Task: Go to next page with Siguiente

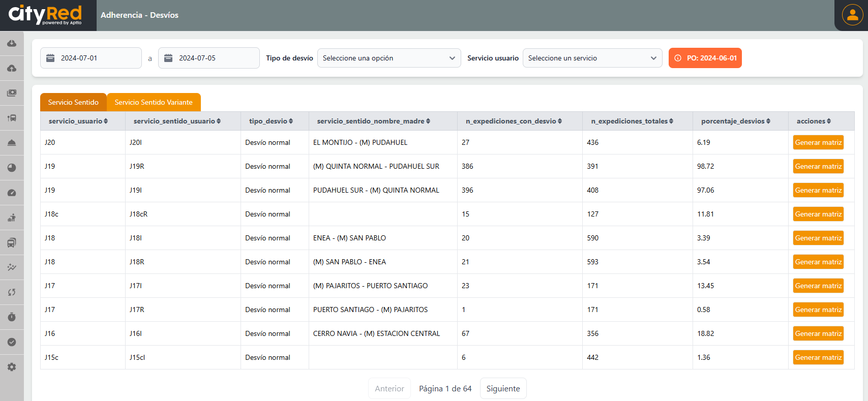Action: (x=503, y=388)
